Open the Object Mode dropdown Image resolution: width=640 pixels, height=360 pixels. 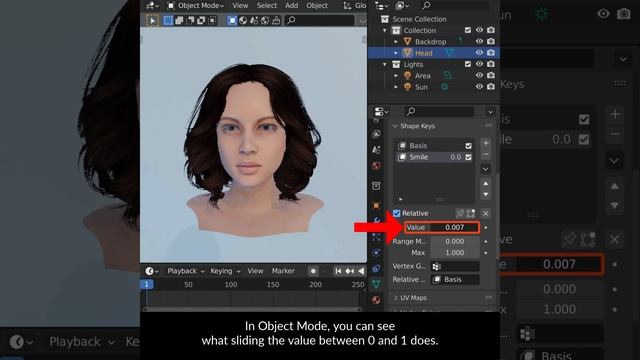click(x=196, y=5)
